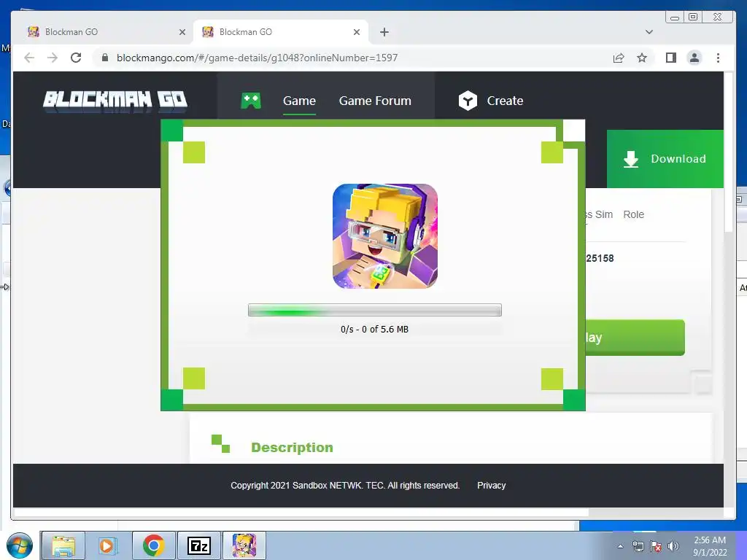Open the Privacy link in footer
Viewport: 747px width, 560px height.
coord(491,485)
